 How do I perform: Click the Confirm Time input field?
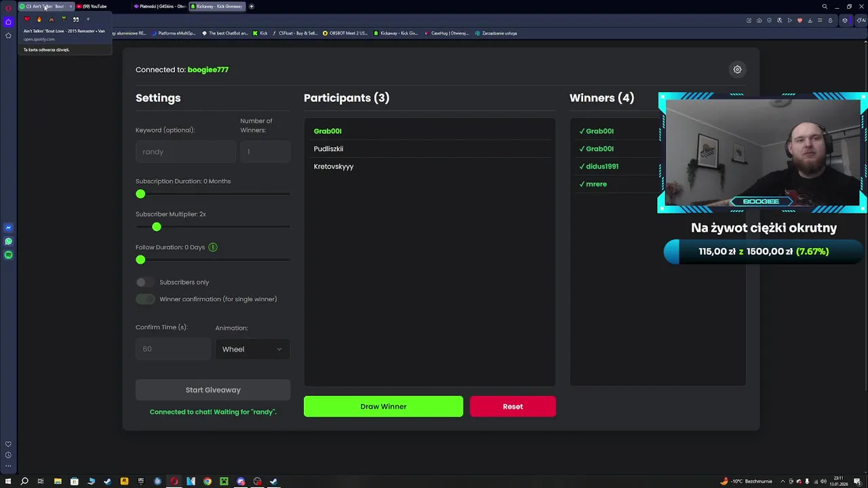tap(173, 349)
